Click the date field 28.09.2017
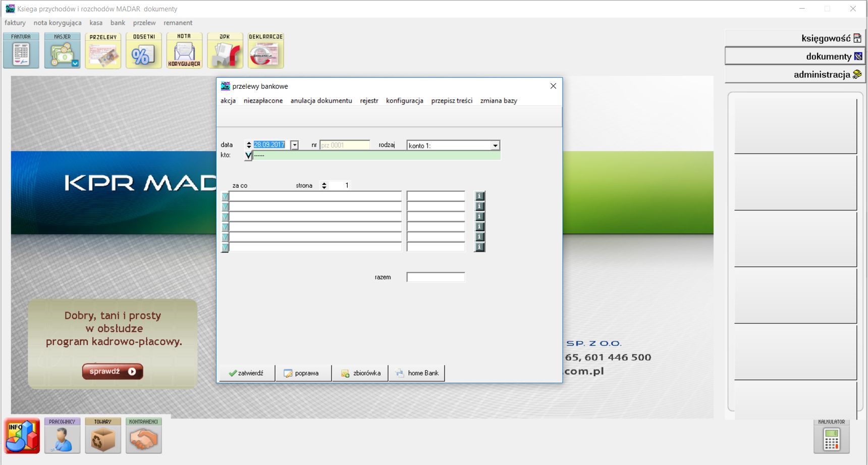This screenshot has height=465, width=868. [272, 145]
